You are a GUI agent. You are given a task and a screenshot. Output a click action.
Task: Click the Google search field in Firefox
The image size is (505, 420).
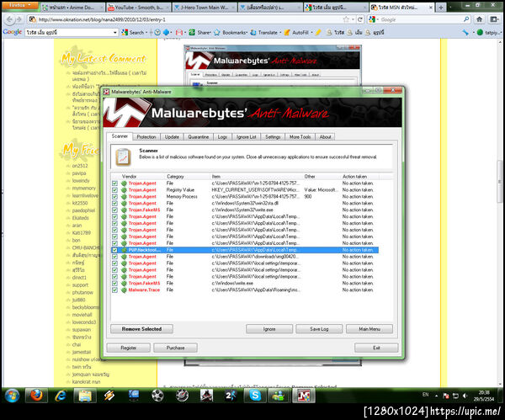point(420,19)
